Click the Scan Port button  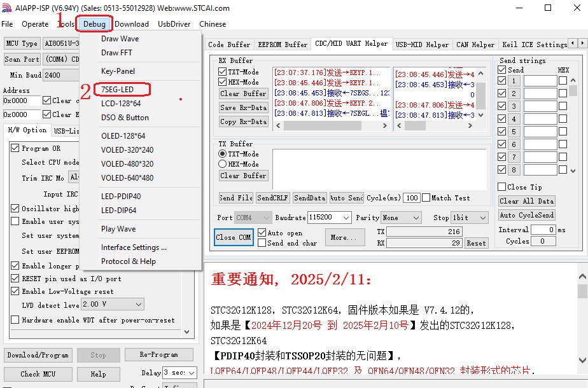(22, 59)
